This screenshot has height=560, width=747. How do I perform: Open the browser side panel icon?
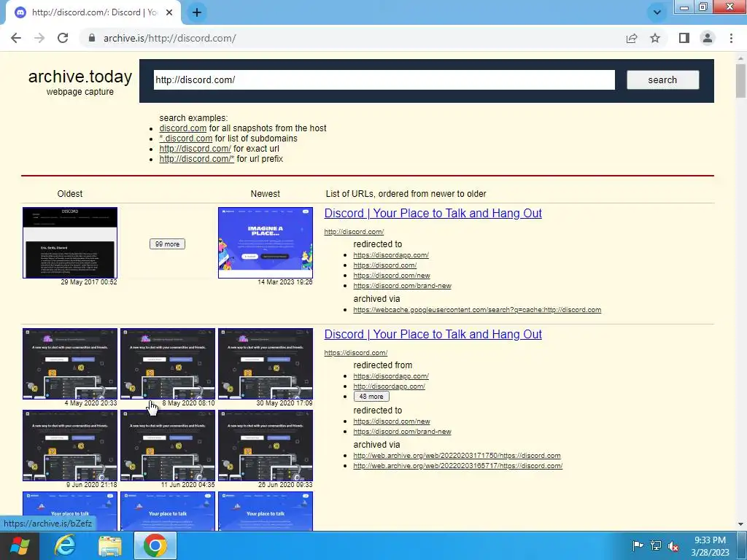pos(684,38)
